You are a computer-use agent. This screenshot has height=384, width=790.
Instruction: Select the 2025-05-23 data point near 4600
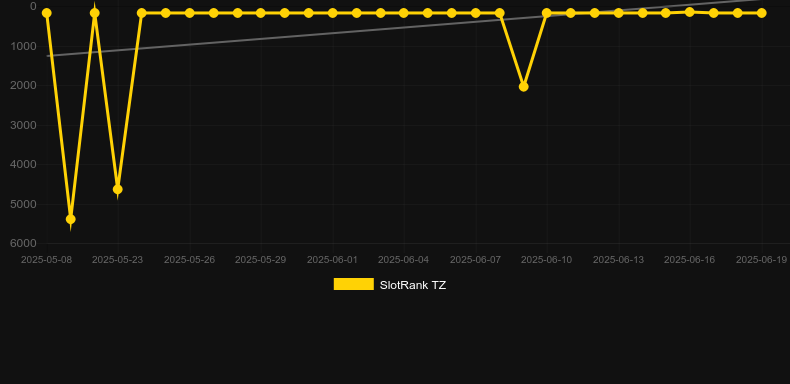pyautogui.click(x=117, y=189)
